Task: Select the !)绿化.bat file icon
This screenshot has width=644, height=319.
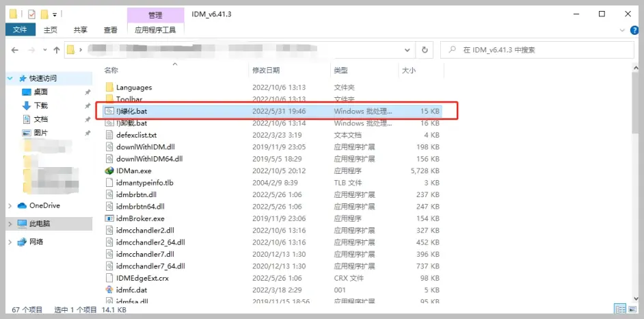Action: pos(109,111)
